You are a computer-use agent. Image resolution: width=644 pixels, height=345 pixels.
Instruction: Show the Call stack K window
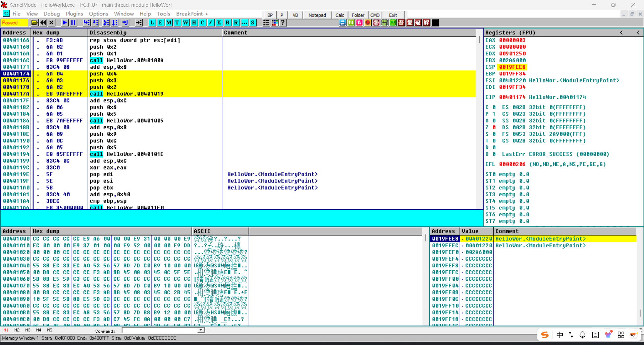(x=219, y=23)
